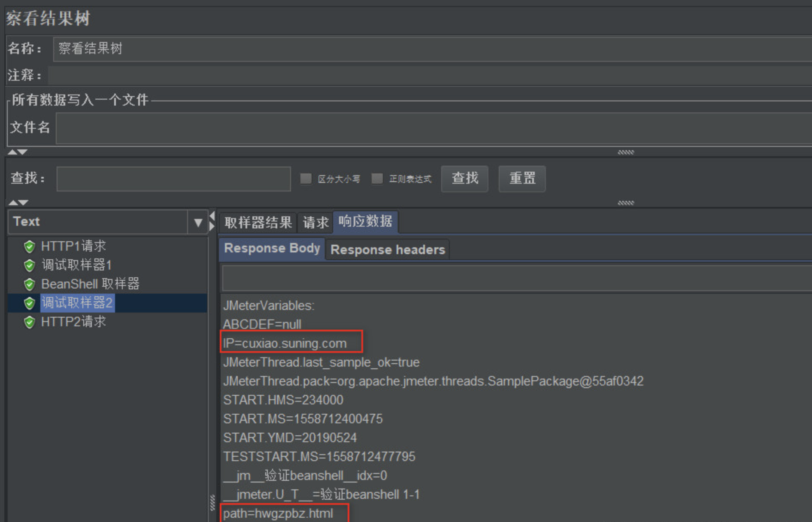Screen dimensions: 812x522
Task: Select 调试取样器1 result row
Action: click(x=76, y=265)
